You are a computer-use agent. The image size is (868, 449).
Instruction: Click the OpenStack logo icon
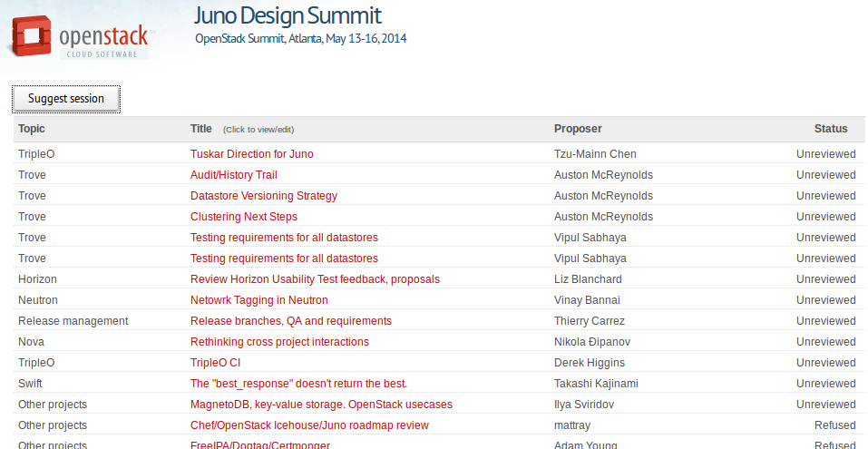[33, 39]
